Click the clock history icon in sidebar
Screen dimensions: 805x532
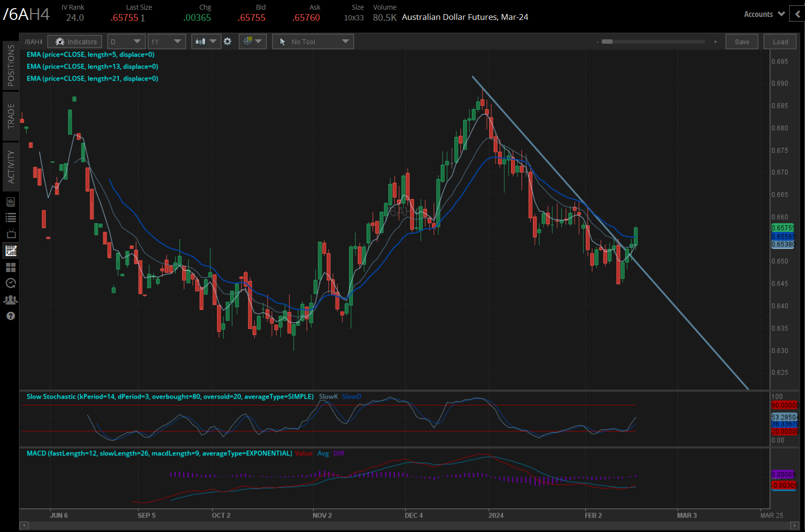tap(11, 283)
